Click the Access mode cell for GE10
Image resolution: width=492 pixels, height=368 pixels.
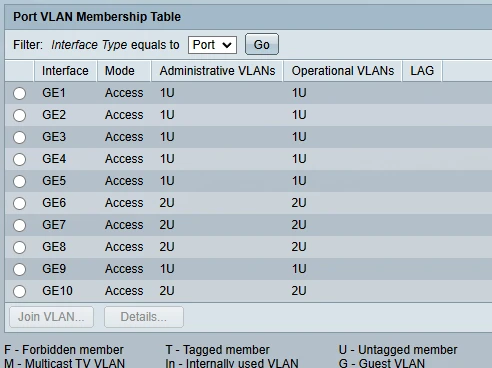[124, 291]
